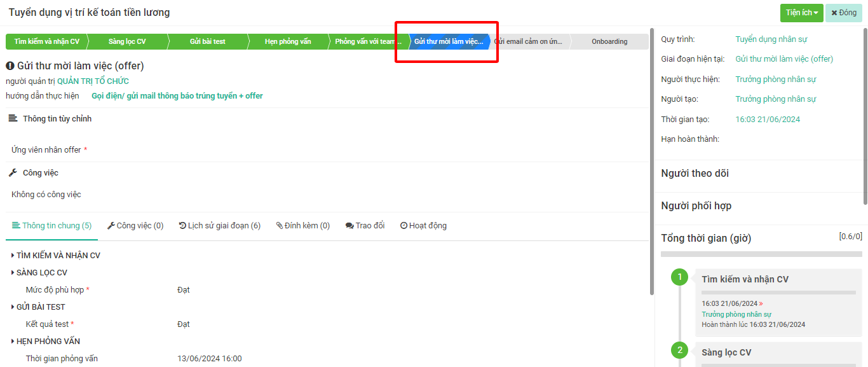
Task: Select the Sàng lọc CV pipeline stage
Action: (127, 42)
